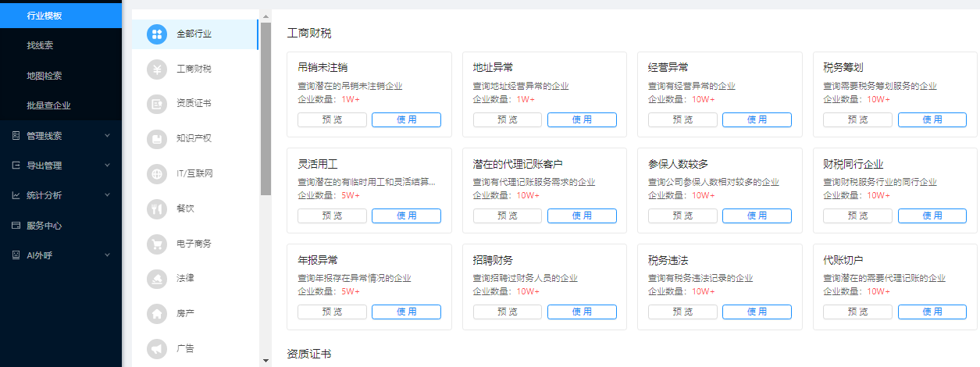980x367 pixels.
Task: Click the 资质证书 certificate icon
Action: pos(157,104)
